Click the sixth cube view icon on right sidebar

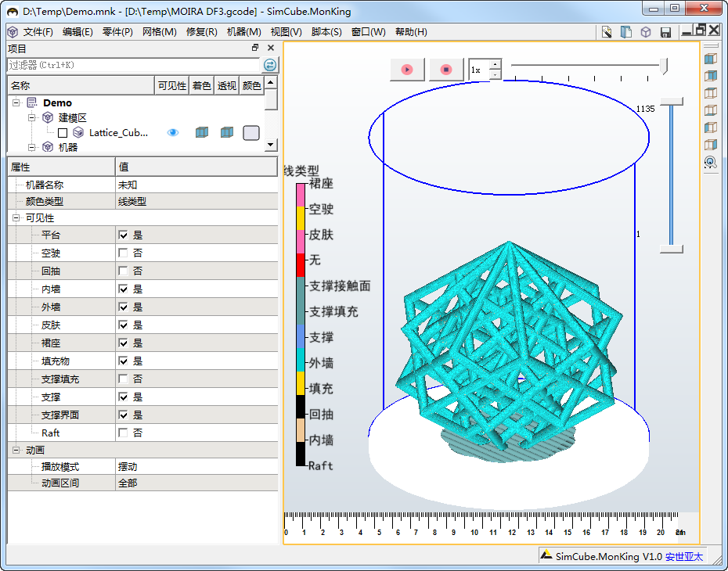[710, 144]
